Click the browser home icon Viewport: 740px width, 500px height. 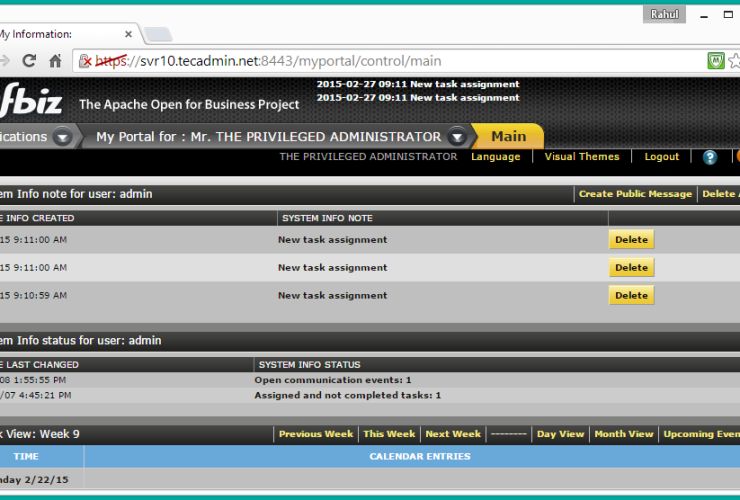pyautogui.click(x=56, y=61)
